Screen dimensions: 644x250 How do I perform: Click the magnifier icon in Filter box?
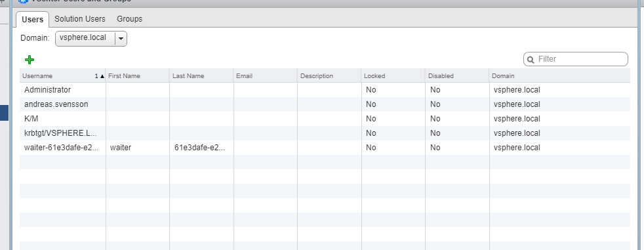pos(531,59)
